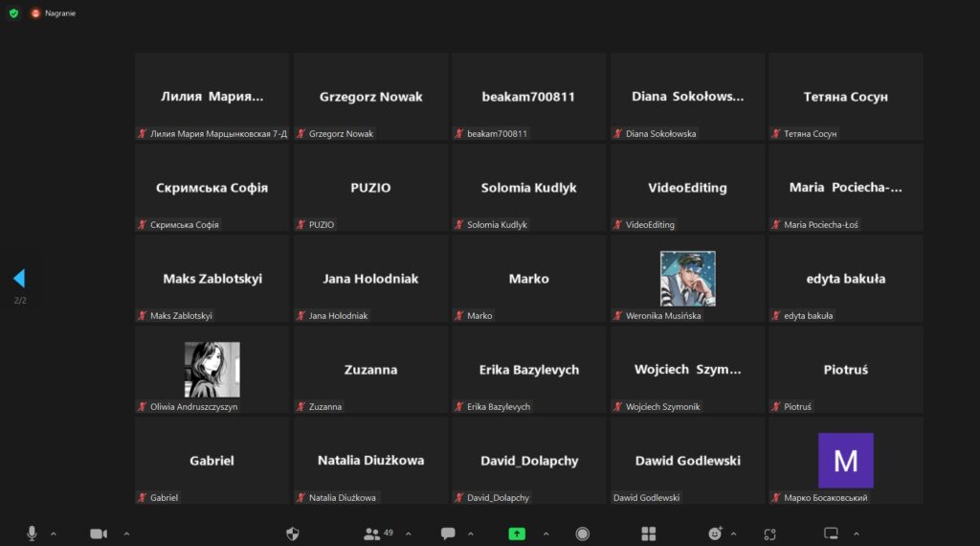This screenshot has height=546, width=980.
Task: Expand audio options arrow next to microphone
Action: point(54,534)
